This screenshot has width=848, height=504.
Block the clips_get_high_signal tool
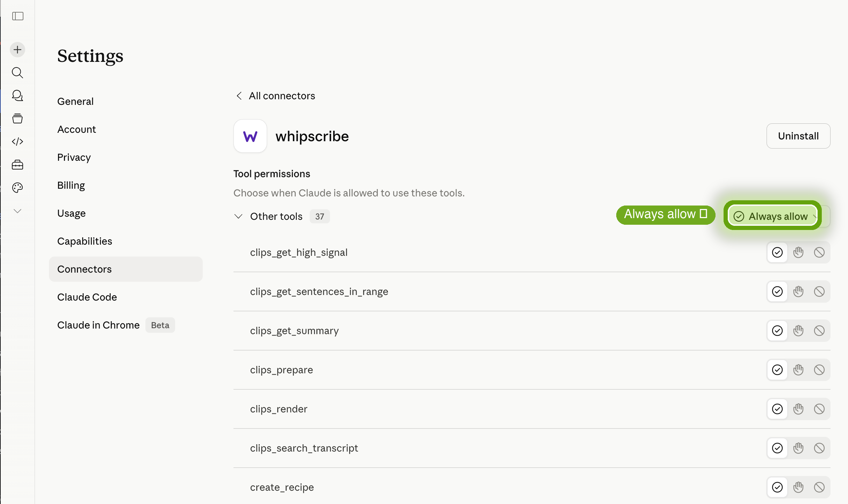819,252
